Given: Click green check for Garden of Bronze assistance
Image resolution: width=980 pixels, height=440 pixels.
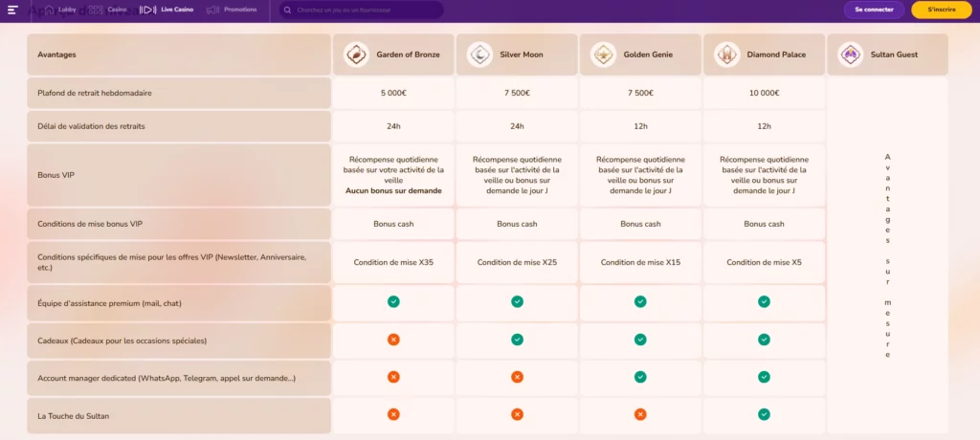Looking at the screenshot, I should pyautogui.click(x=393, y=302).
